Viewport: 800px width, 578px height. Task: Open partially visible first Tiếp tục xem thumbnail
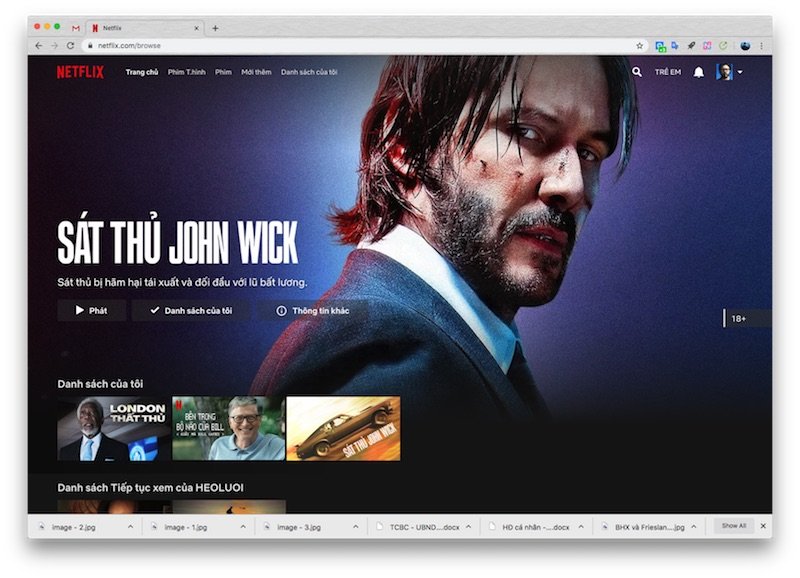114,506
